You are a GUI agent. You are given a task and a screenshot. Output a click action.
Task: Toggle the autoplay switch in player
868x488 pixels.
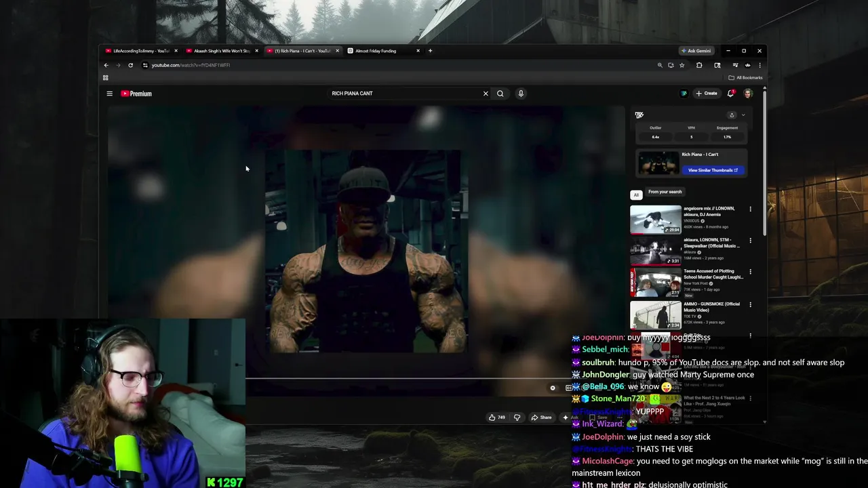[x=553, y=388]
